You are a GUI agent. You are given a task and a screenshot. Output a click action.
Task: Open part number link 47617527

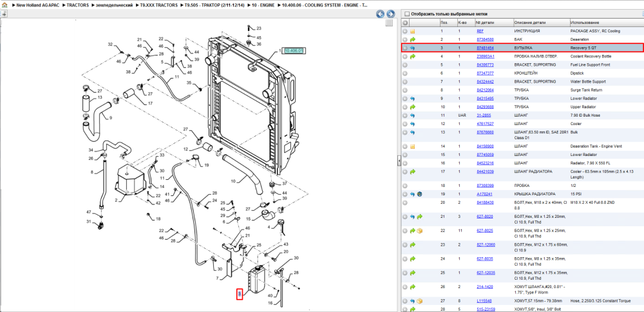tap(485, 124)
